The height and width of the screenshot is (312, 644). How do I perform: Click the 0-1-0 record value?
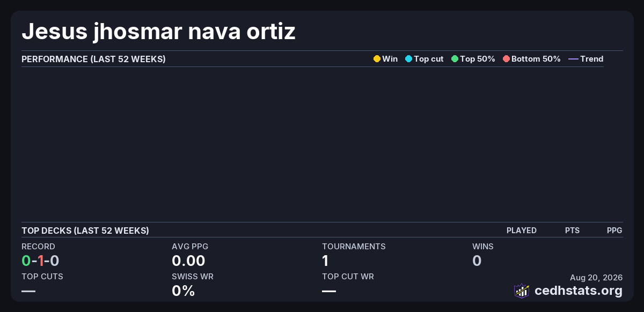(x=40, y=261)
